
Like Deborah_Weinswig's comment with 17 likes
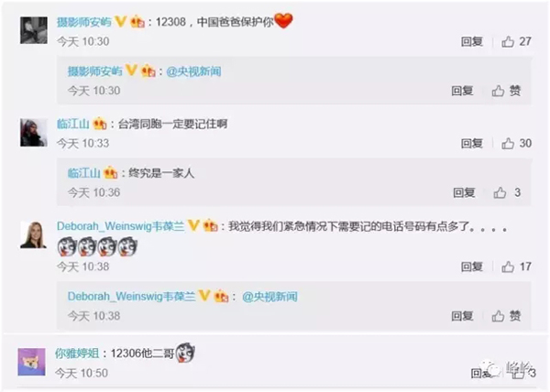pos(516,267)
